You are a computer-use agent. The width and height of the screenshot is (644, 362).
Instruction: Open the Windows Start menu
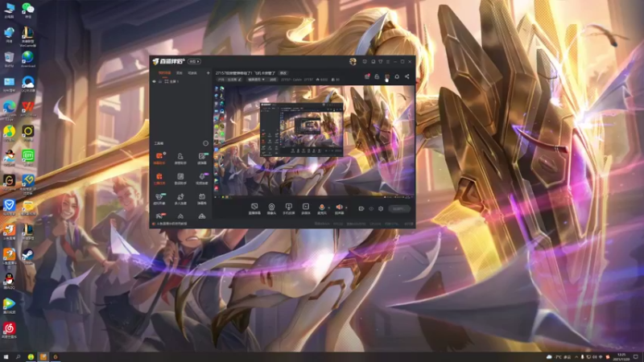coord(6,356)
